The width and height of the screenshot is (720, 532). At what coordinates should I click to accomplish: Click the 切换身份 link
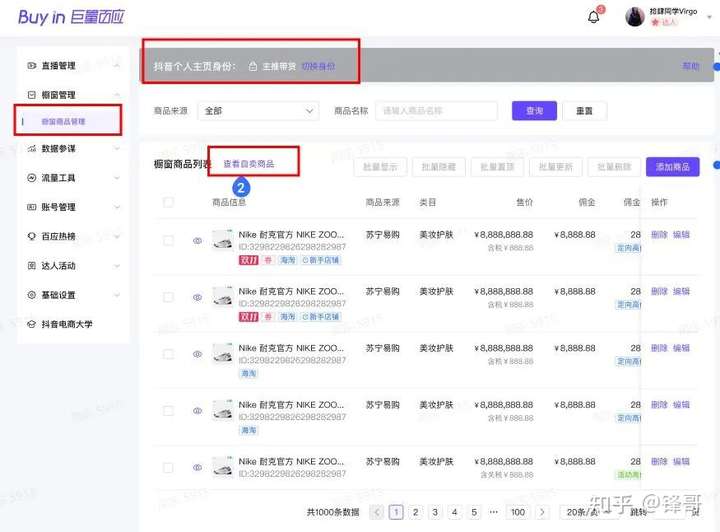click(318, 67)
